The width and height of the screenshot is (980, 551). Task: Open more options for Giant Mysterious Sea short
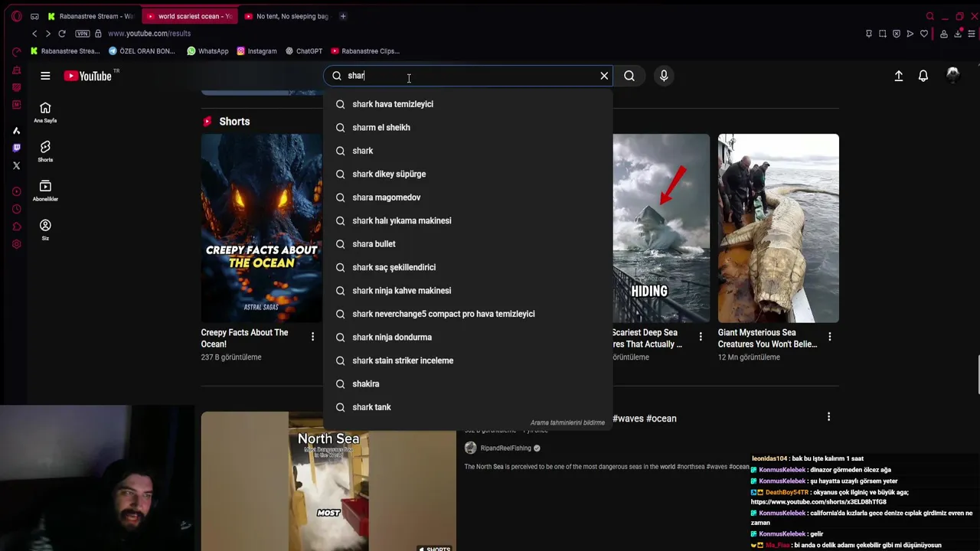(x=830, y=337)
